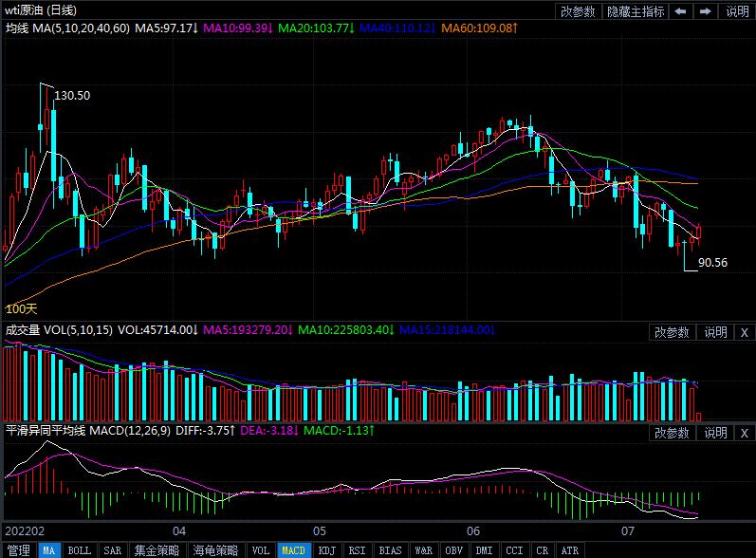The height and width of the screenshot is (558, 756).
Task: Close the MACD panel with X
Action: [x=744, y=433]
